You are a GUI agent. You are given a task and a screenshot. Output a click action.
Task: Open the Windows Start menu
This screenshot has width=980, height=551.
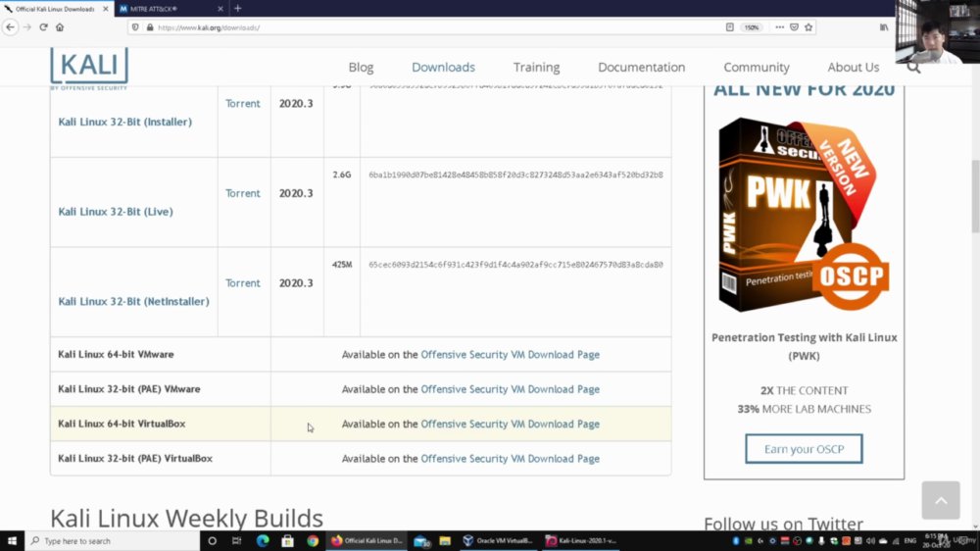12,541
